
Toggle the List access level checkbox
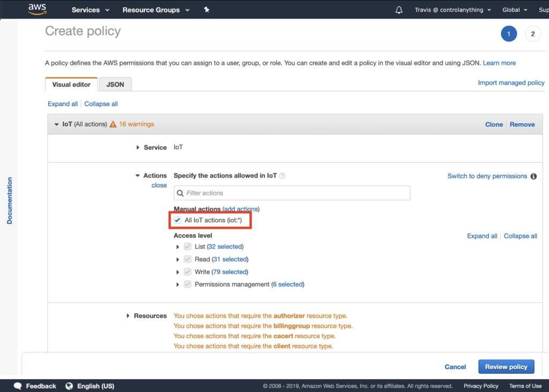coord(188,246)
